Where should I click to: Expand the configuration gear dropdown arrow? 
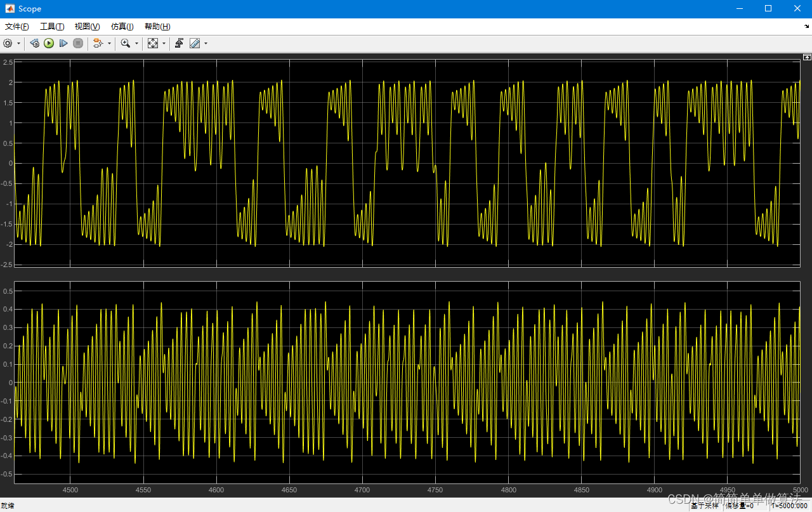tap(18, 43)
